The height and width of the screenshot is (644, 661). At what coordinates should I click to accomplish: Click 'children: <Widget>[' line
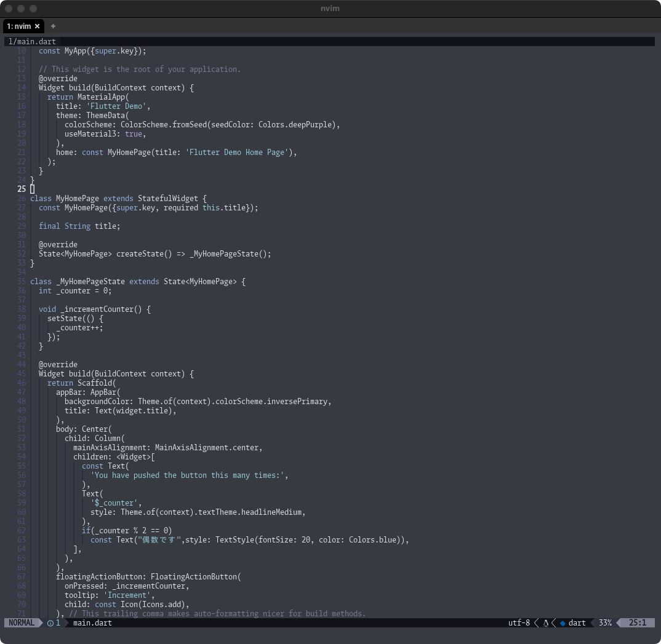(114, 457)
